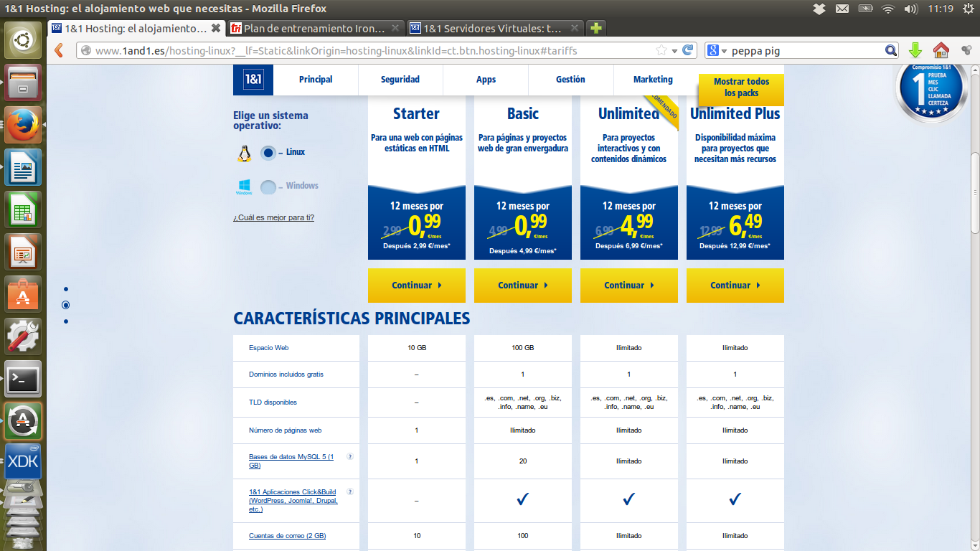The height and width of the screenshot is (551, 980).
Task: Click Continuar under the Unlimited Plus plan
Action: 735,286
